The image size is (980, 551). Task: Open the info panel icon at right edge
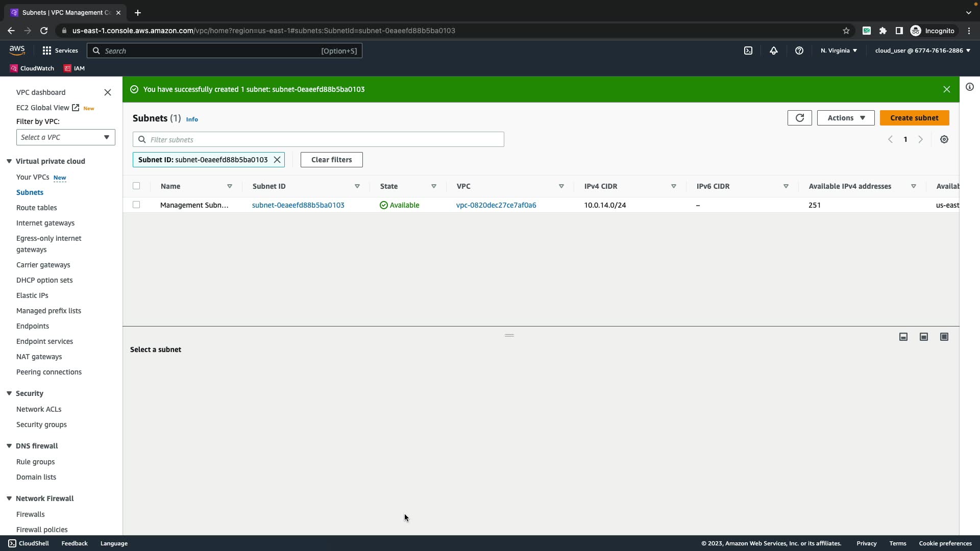pos(969,87)
